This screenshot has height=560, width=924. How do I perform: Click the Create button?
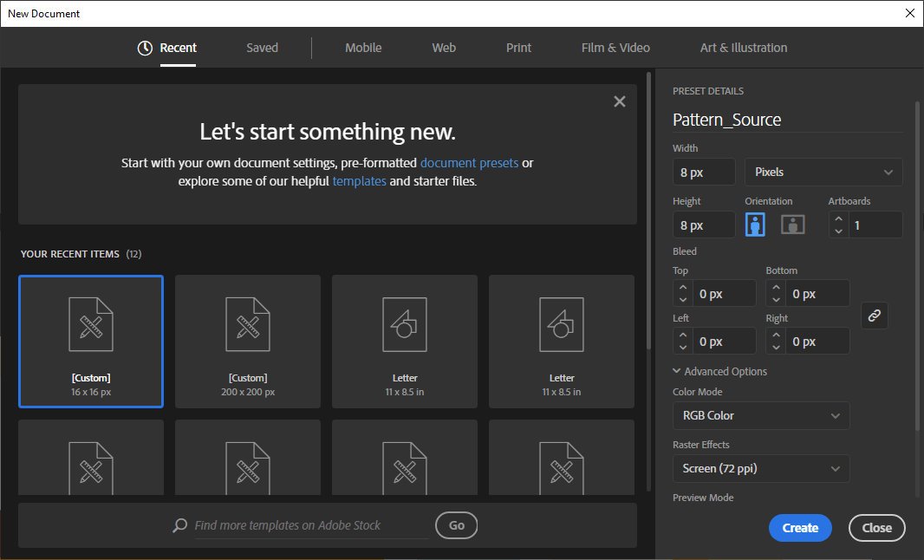(799, 528)
